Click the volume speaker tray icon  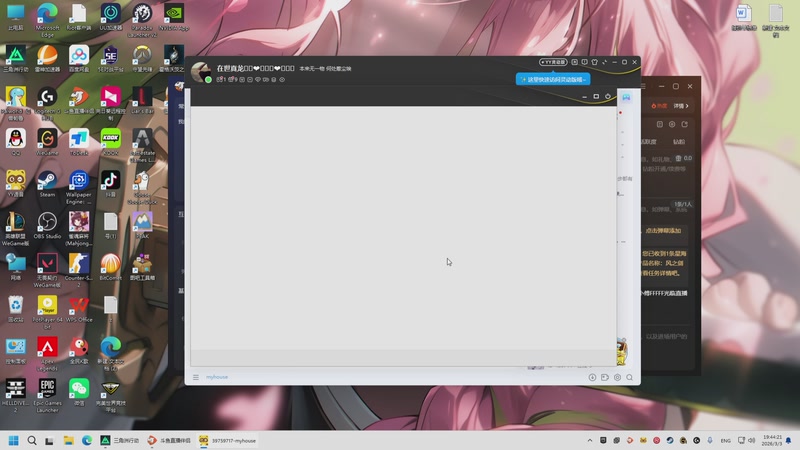[752, 440]
